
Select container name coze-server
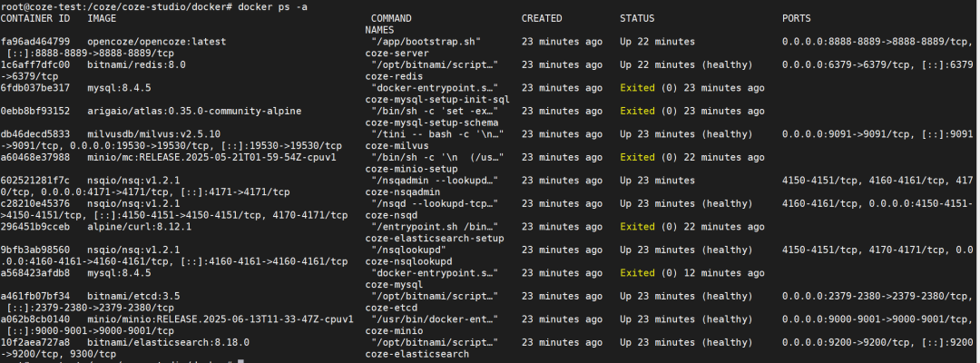coord(397,54)
